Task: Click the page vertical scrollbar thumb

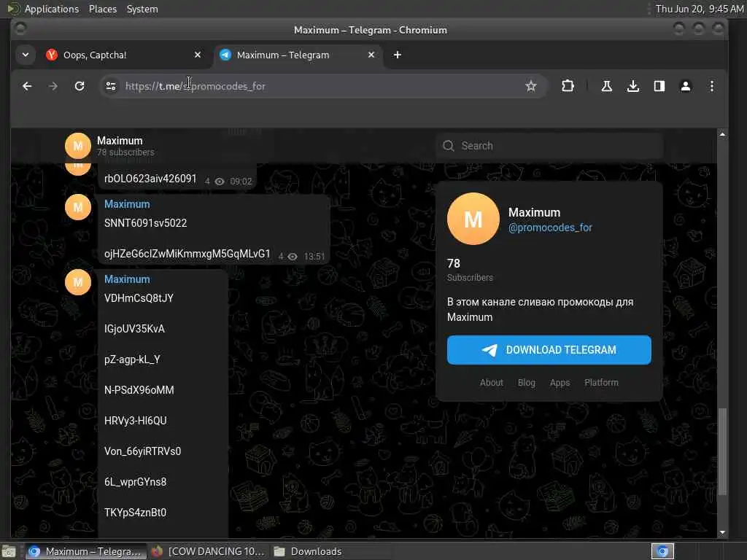Action: 722,451
